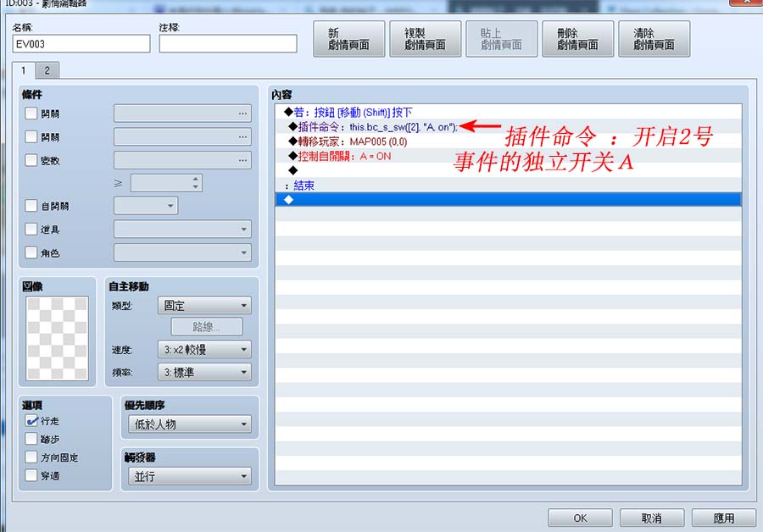Select the 控制自開關：A = ON command line

pos(508,156)
